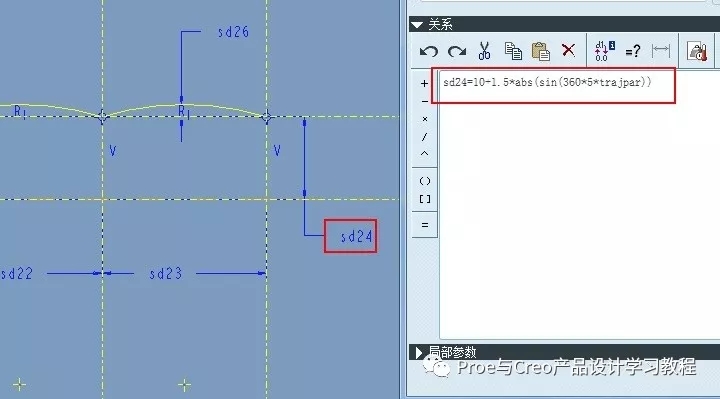Insert parentheses into the relation

click(425, 181)
